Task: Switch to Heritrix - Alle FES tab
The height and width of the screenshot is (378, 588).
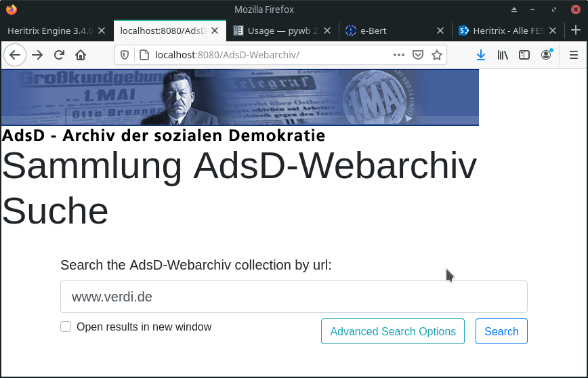Action: pos(508,30)
